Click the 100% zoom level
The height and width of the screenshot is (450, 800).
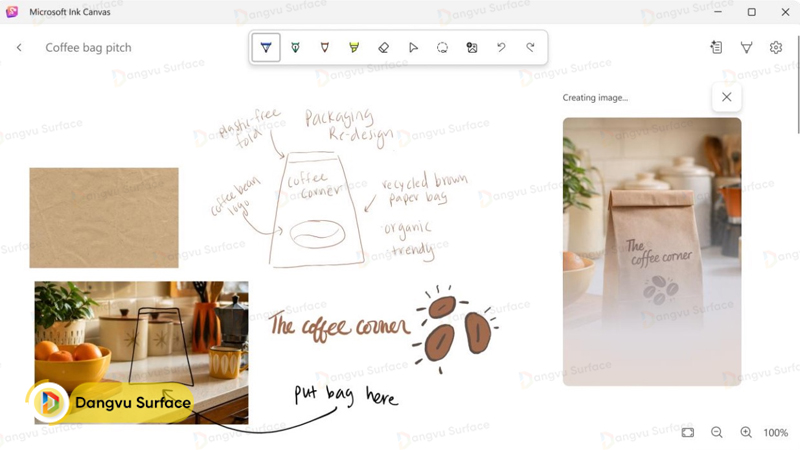(776, 433)
